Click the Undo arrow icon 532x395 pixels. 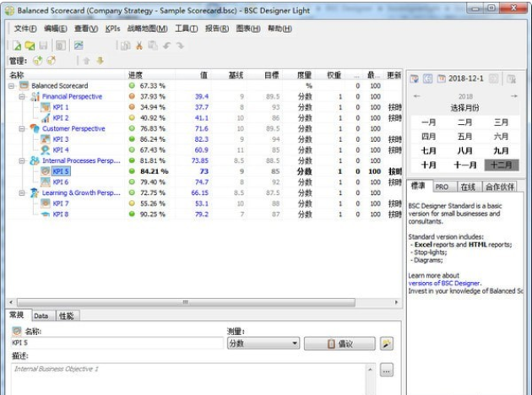166,46
